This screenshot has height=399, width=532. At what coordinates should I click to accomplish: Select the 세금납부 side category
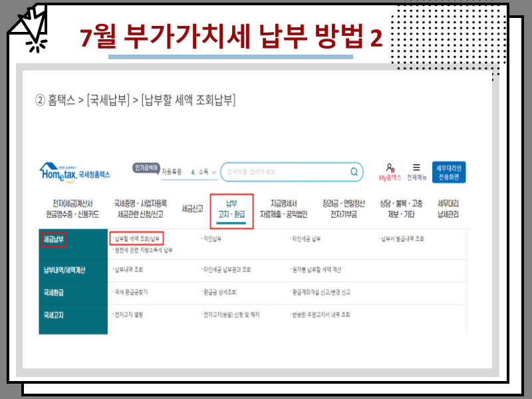(x=54, y=239)
